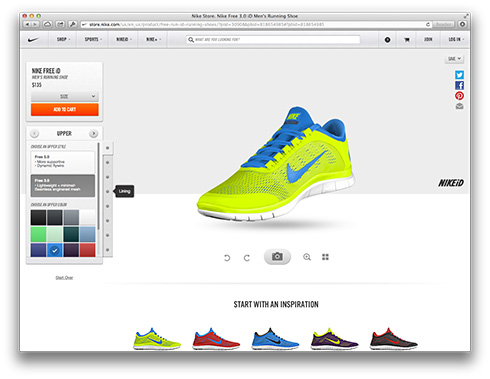This screenshot has width=490, height=379.
Task: Click the camera snapshot button
Action: click(277, 257)
